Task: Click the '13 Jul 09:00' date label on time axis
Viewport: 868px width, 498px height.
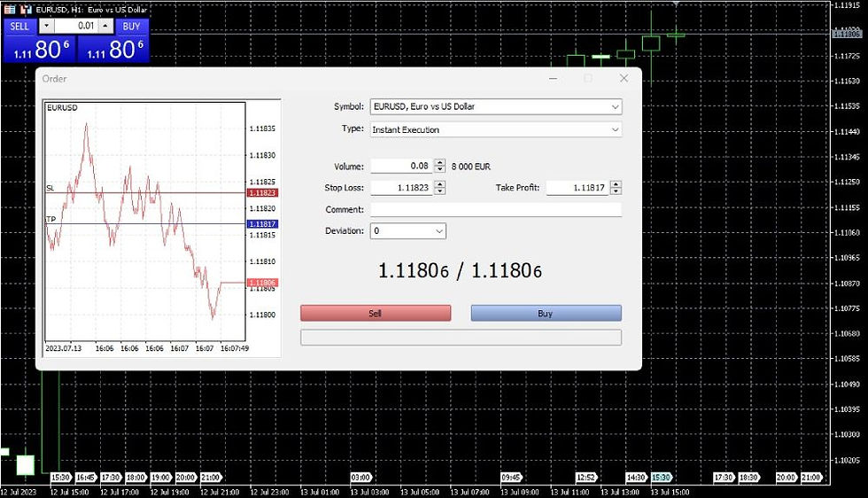Action: (x=520, y=492)
